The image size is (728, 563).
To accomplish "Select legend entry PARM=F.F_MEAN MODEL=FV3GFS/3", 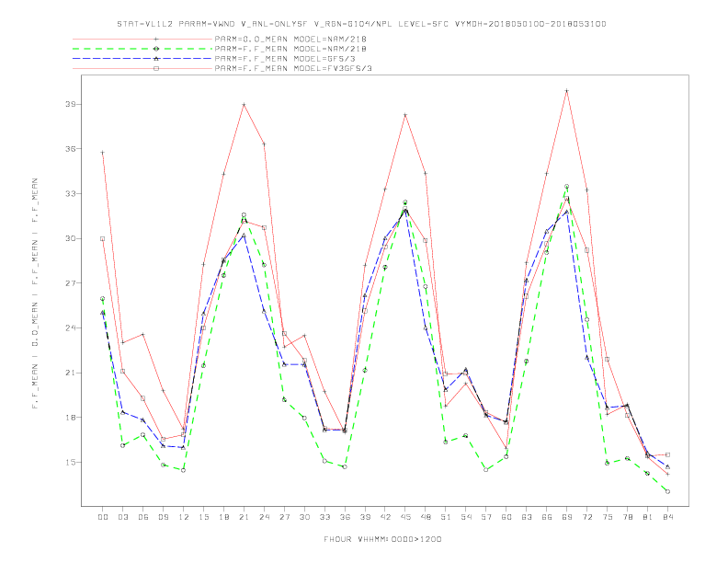I will click(x=293, y=68).
